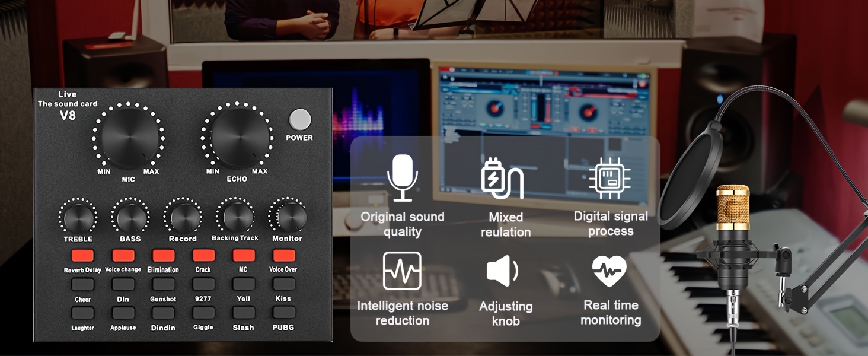Screen dimensions: 868x356
Task: Select the Real time monitoring heart icon
Action: tap(609, 271)
